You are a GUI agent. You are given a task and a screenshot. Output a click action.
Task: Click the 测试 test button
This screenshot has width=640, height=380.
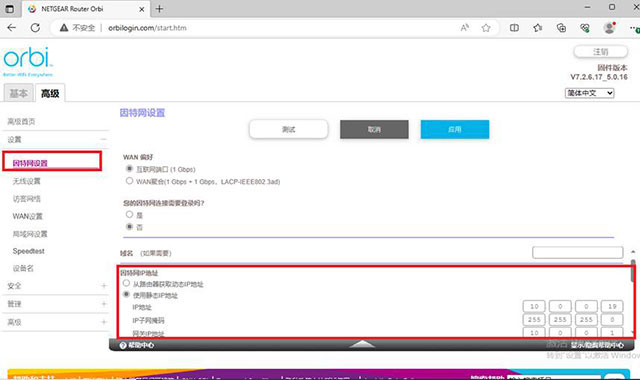pos(289,129)
